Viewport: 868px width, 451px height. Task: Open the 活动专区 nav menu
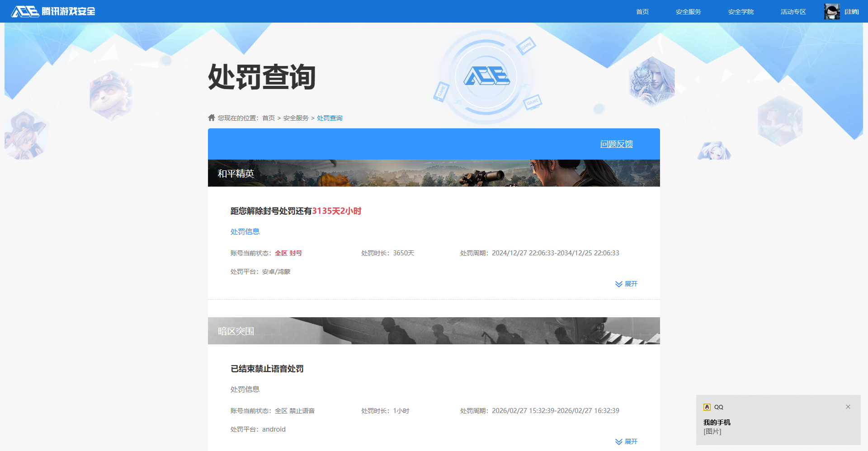click(x=793, y=12)
